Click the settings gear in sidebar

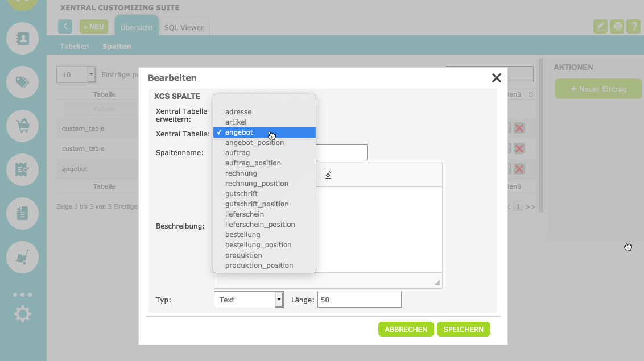[x=22, y=314]
